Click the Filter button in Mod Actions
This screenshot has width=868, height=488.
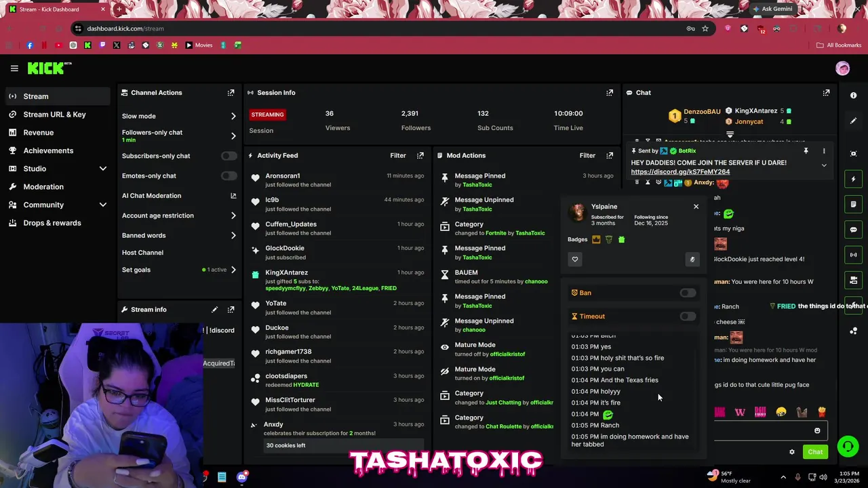coord(587,155)
